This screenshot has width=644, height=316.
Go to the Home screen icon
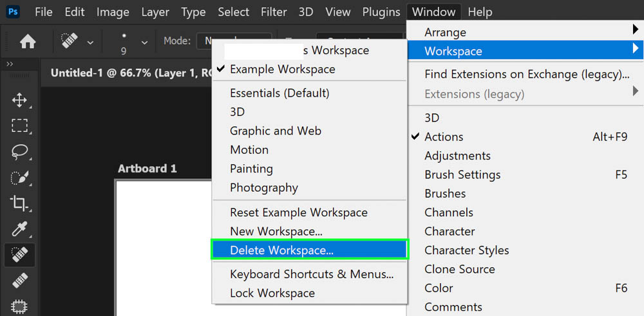[x=28, y=42]
